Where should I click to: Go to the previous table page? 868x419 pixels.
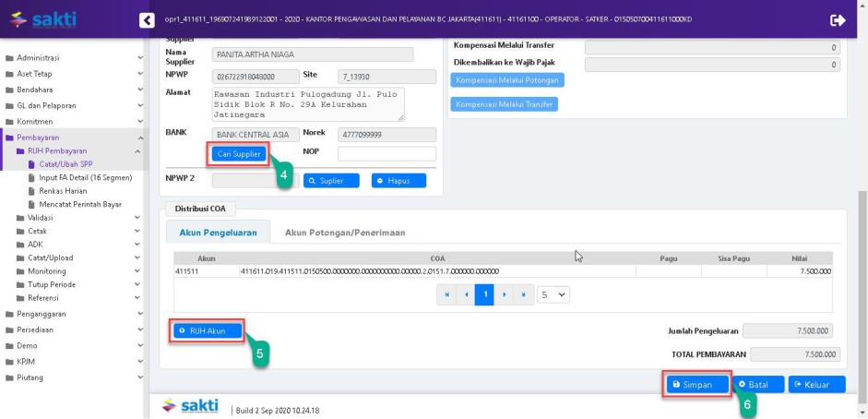click(x=466, y=294)
